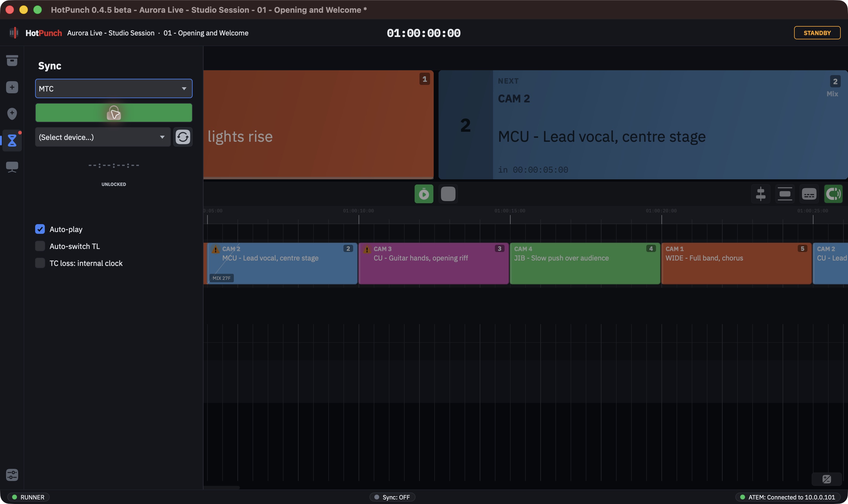The image size is (848, 504).
Task: Click the add shot plus sidebar icon
Action: pos(12,87)
